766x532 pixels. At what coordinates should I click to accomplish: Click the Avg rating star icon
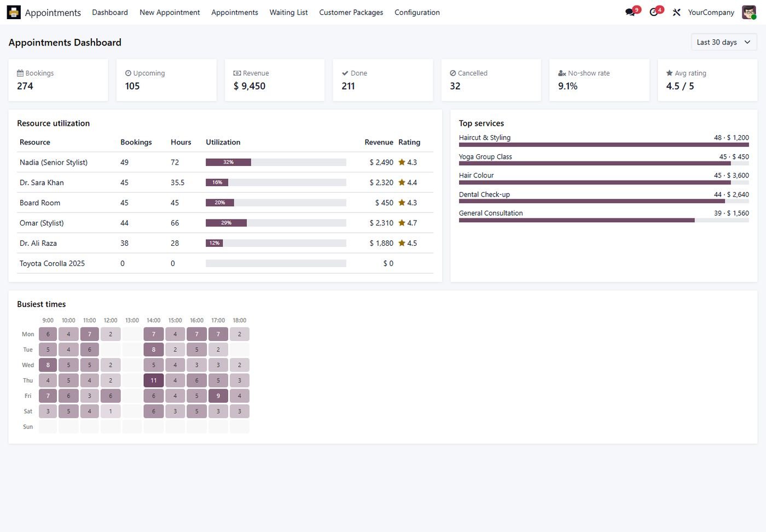click(x=669, y=73)
